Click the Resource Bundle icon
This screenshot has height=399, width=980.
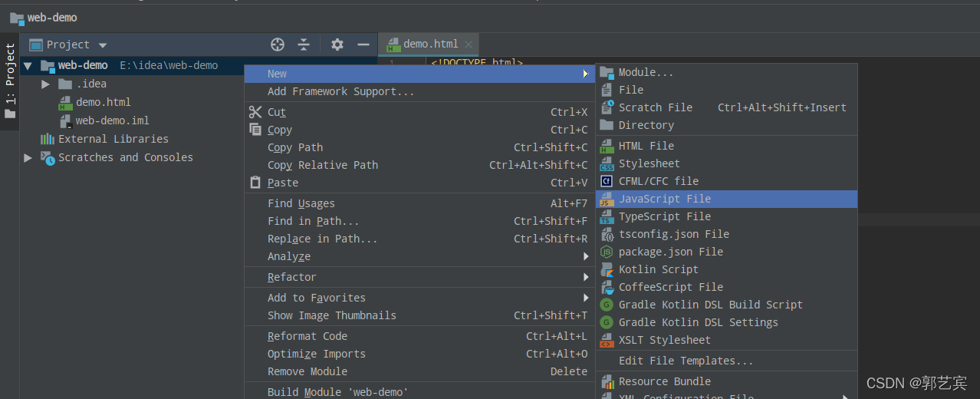(x=607, y=381)
